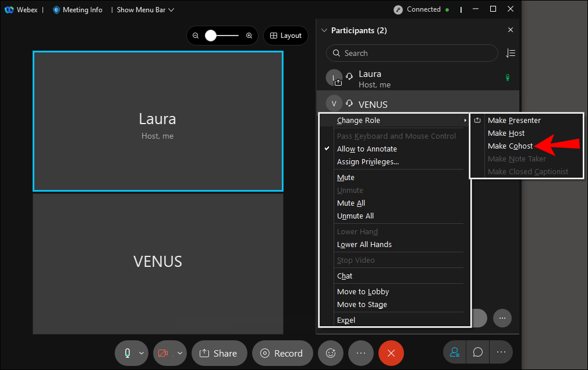Viewport: 588px width, 370px height.
Task: Select Laura's video tile
Action: coord(158,121)
